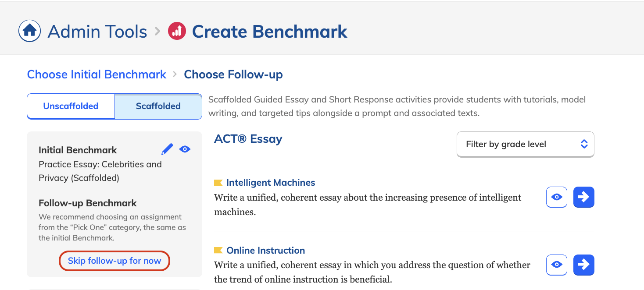Select the Scaffolded tab
Viewport: 644px width, 290px height.
158,106
